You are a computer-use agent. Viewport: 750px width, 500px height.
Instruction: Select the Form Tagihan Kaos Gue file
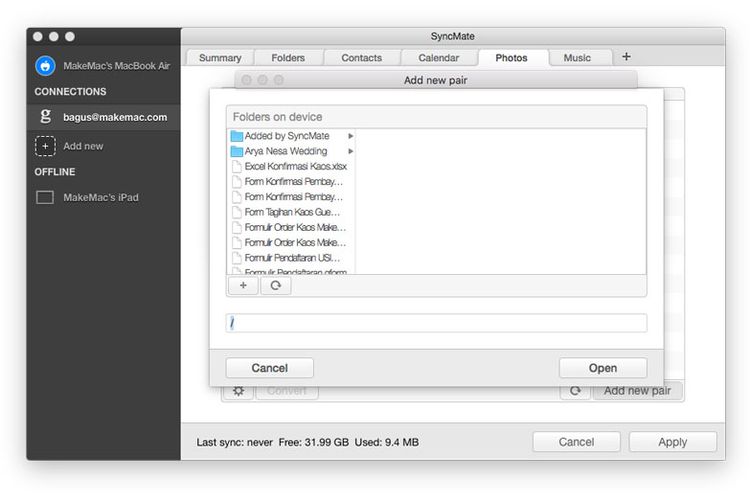292,212
